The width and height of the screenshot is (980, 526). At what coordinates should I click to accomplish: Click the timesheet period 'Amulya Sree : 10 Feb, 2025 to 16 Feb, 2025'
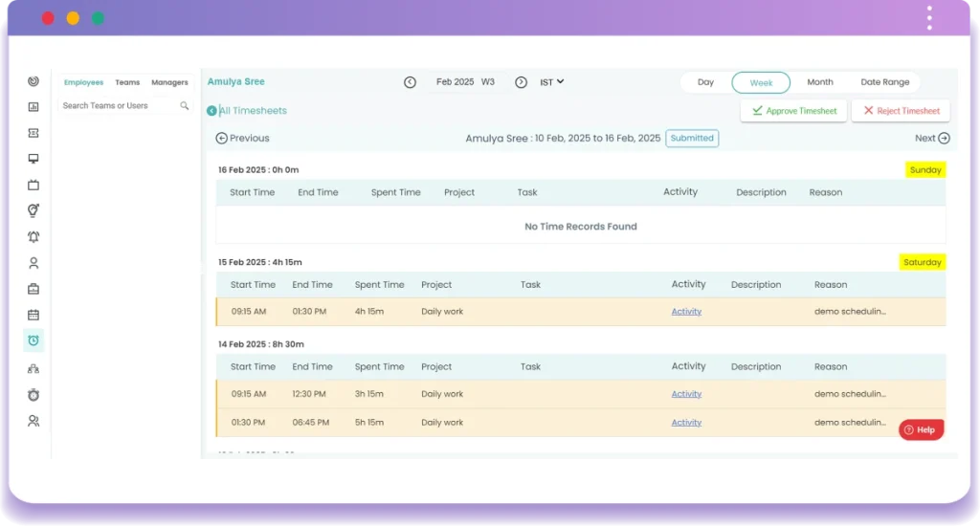tap(563, 138)
